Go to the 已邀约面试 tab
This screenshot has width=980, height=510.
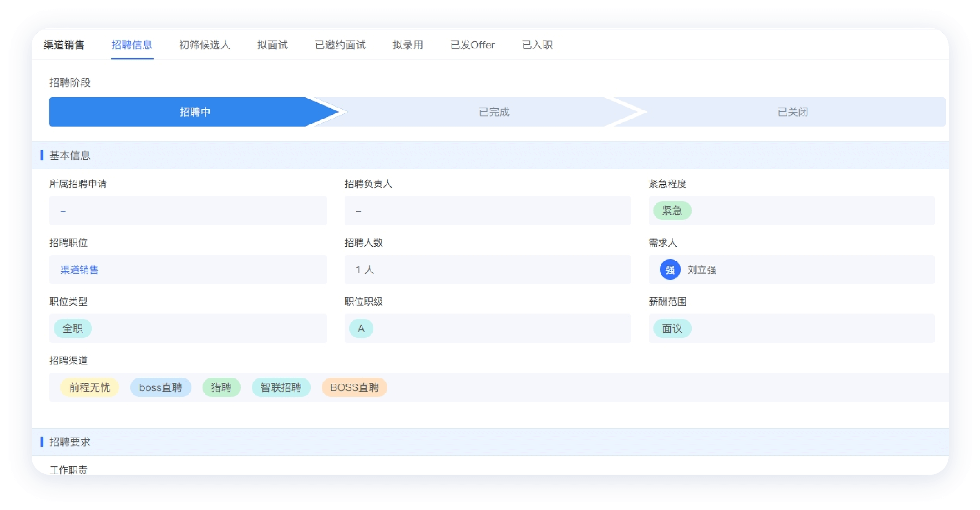tap(340, 45)
